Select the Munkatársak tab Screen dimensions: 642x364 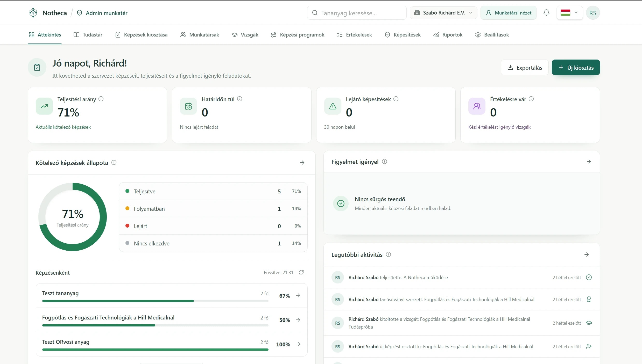pyautogui.click(x=200, y=35)
